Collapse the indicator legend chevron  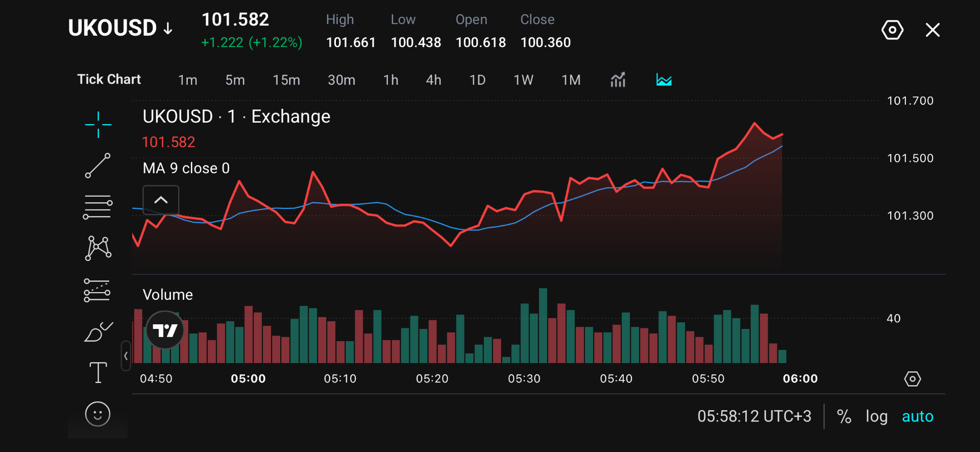pos(161,200)
